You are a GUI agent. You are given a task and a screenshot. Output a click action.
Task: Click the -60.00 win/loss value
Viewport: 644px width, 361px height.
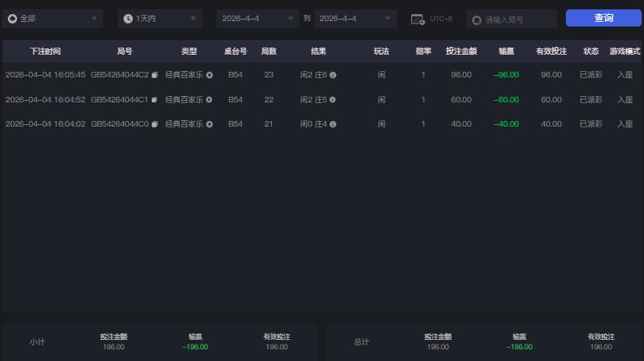pyautogui.click(x=506, y=100)
